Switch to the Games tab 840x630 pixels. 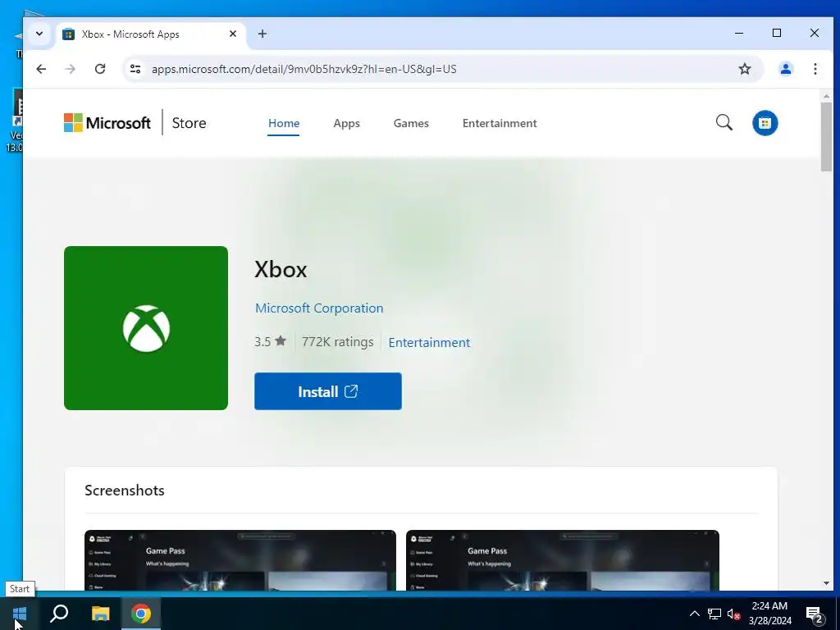tap(411, 123)
